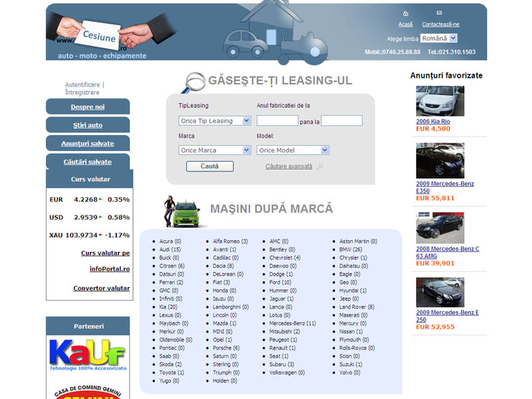Open the Despre noi menu item

(x=88, y=107)
